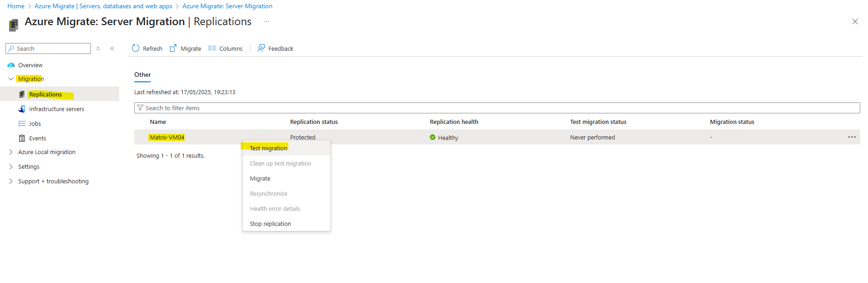Open Azure Migrate: Server Migration breadcrumb link
Screen dimensions: 868x283
pyautogui.click(x=228, y=6)
